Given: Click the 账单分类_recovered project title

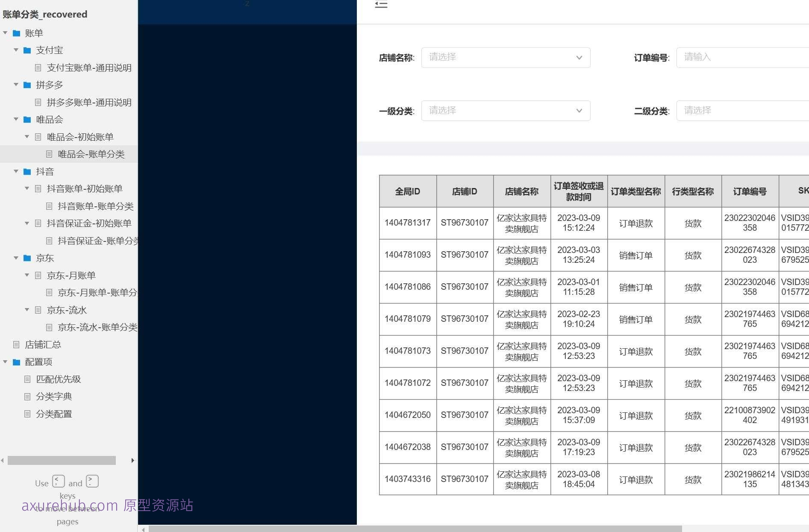Looking at the screenshot, I should tap(45, 14).
